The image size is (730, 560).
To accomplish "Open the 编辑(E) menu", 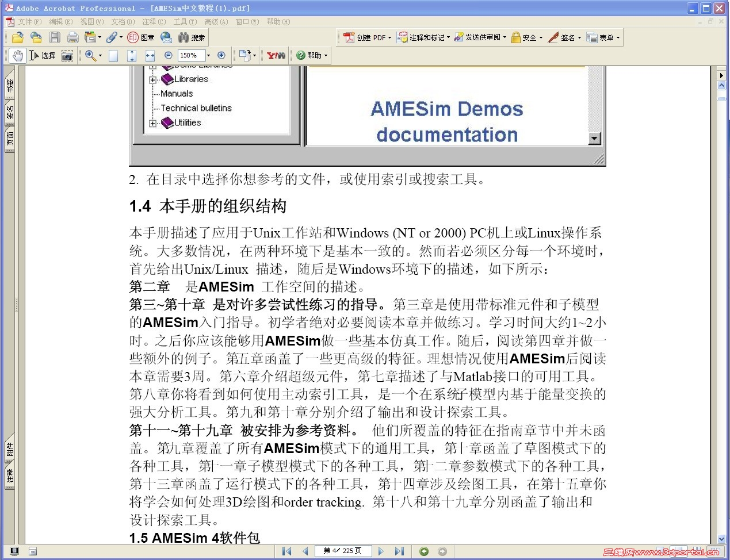I will pos(60,22).
